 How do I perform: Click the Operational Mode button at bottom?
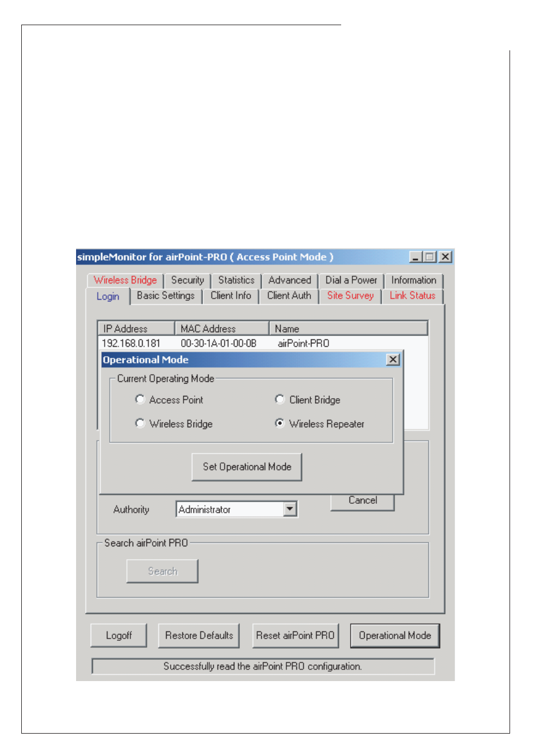pyautogui.click(x=395, y=636)
